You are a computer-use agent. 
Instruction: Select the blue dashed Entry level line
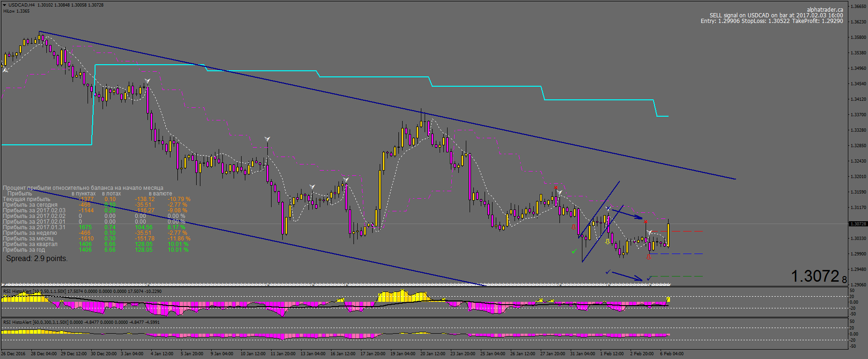point(676,254)
